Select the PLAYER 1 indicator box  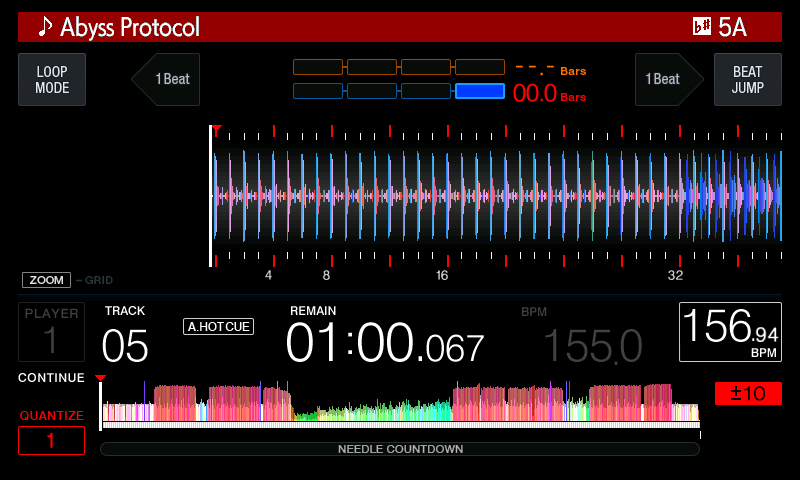click(x=52, y=332)
